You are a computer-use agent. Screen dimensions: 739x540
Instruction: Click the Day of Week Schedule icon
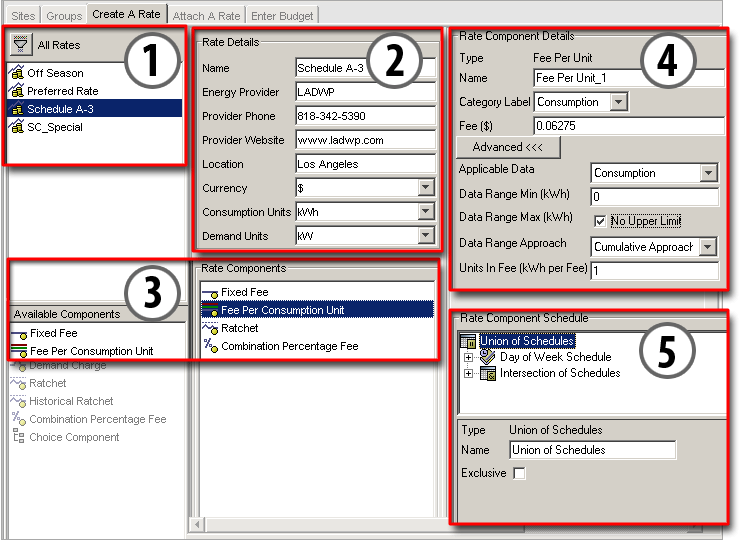[x=488, y=356]
